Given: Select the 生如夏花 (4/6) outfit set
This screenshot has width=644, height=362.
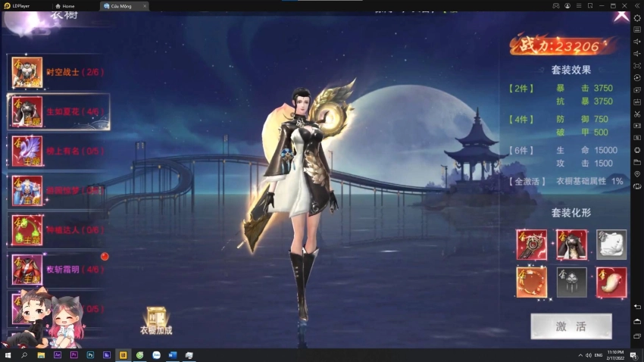Looking at the screenshot, I should (58, 112).
